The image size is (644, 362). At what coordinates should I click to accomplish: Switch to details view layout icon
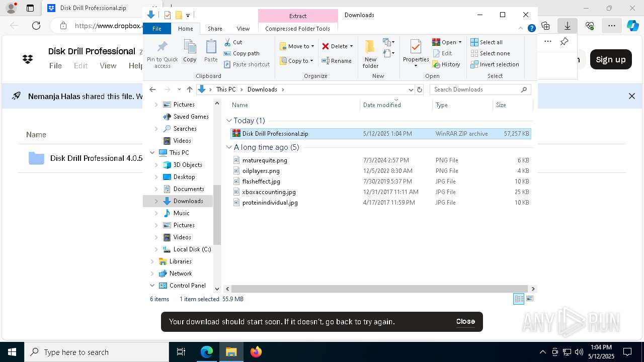pos(519,299)
